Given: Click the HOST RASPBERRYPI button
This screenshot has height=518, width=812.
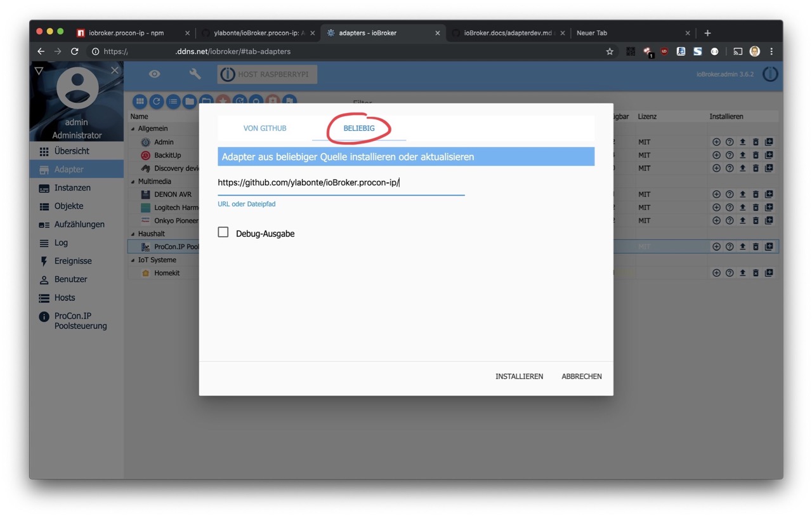Looking at the screenshot, I should click(x=267, y=74).
